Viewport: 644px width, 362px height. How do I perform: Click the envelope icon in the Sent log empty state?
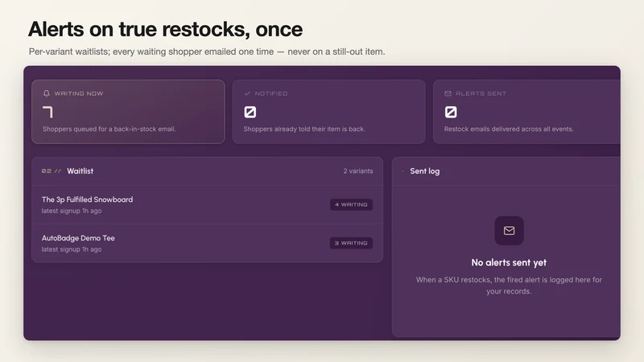[x=509, y=231]
